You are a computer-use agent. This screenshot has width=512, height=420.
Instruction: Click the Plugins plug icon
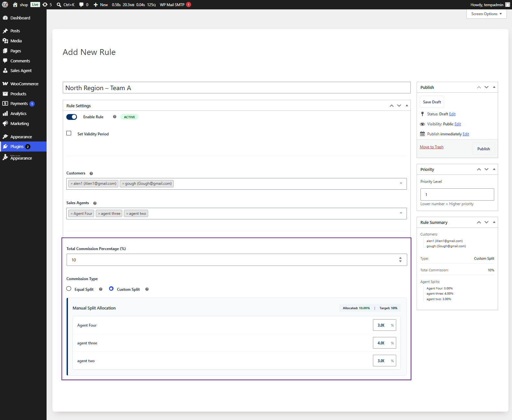[5, 146]
